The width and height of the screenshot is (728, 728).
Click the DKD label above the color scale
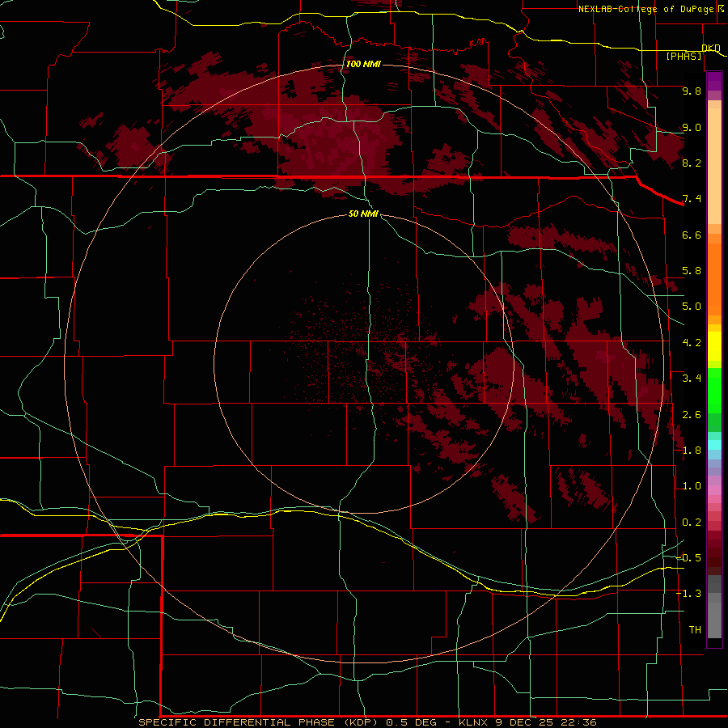[x=711, y=48]
